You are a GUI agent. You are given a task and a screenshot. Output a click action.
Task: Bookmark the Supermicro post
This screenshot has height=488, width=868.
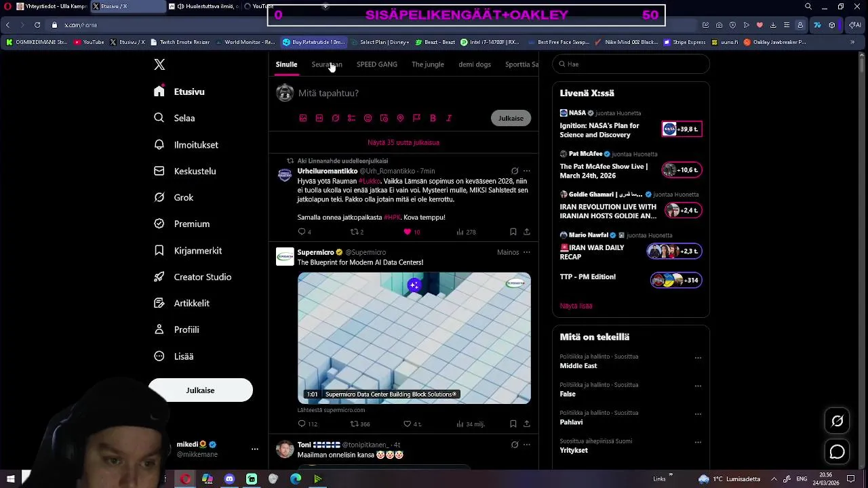pos(513,424)
